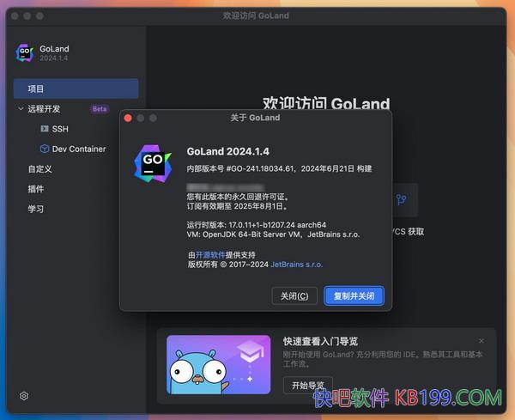Select SSH under remote development
Image resolution: width=515 pixels, height=420 pixels.
click(x=60, y=129)
